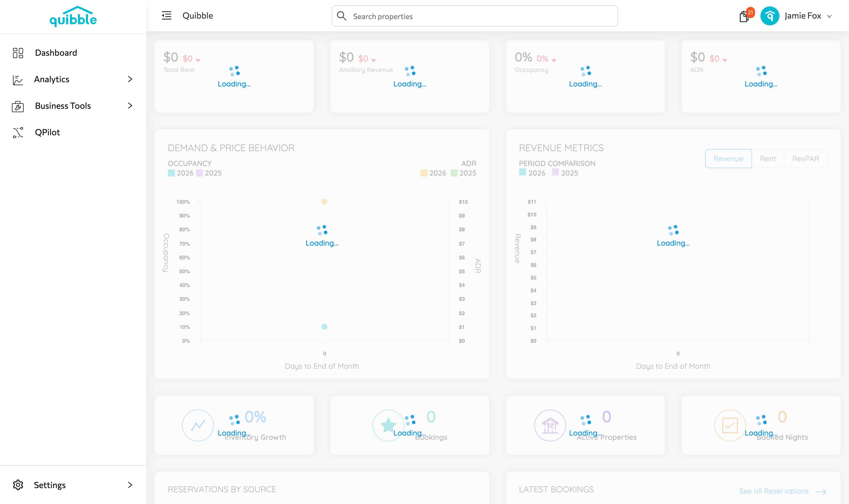849x504 pixels.
Task: Focus the Search properties field
Action: pyautogui.click(x=474, y=16)
